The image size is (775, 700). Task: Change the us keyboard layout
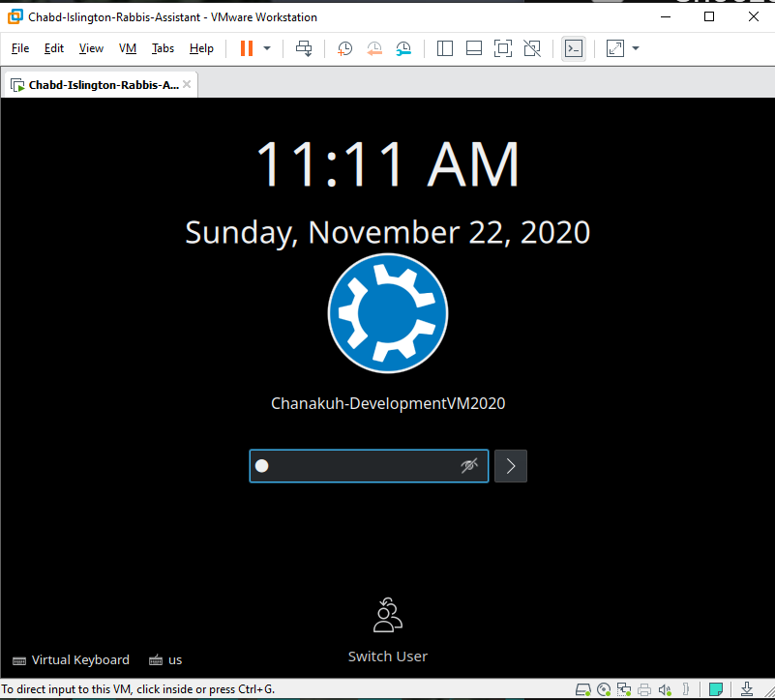click(x=165, y=660)
